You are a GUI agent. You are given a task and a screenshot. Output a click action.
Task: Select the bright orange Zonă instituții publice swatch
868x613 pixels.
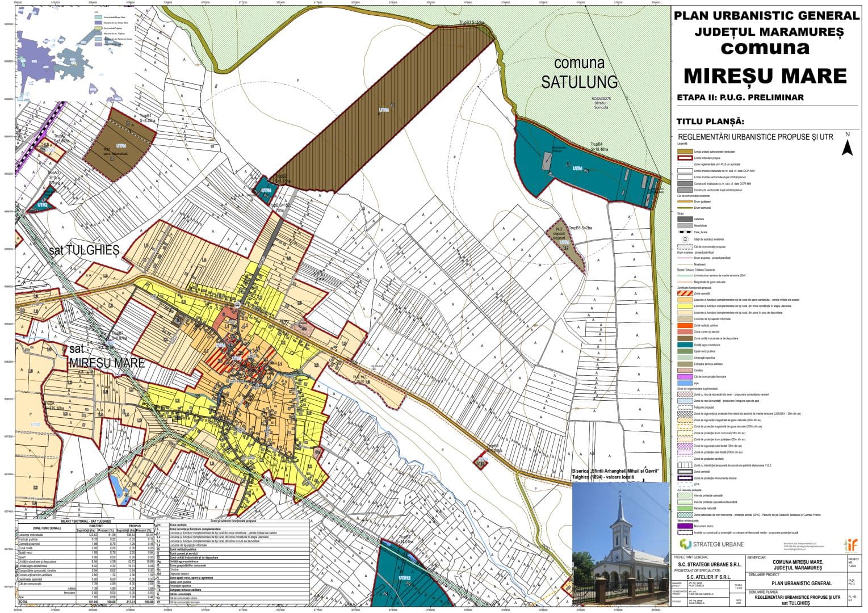coord(685,325)
